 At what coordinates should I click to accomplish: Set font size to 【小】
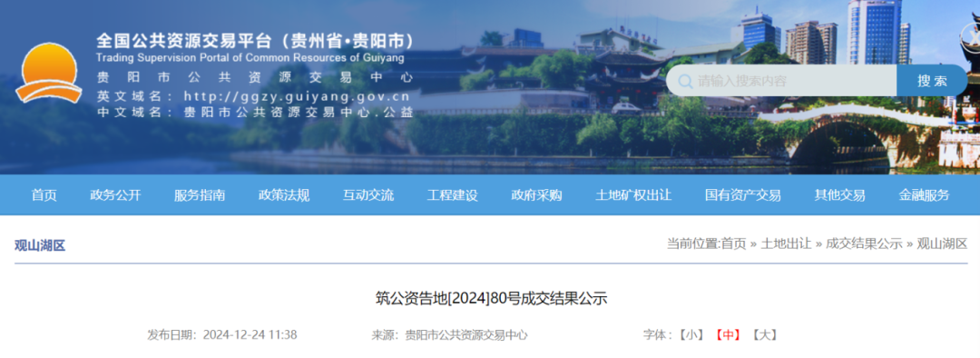(x=691, y=335)
